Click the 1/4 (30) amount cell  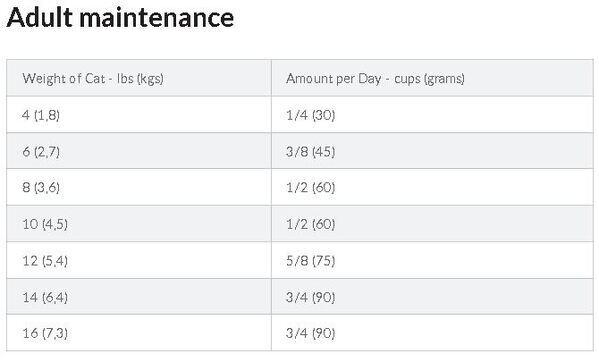click(432, 115)
